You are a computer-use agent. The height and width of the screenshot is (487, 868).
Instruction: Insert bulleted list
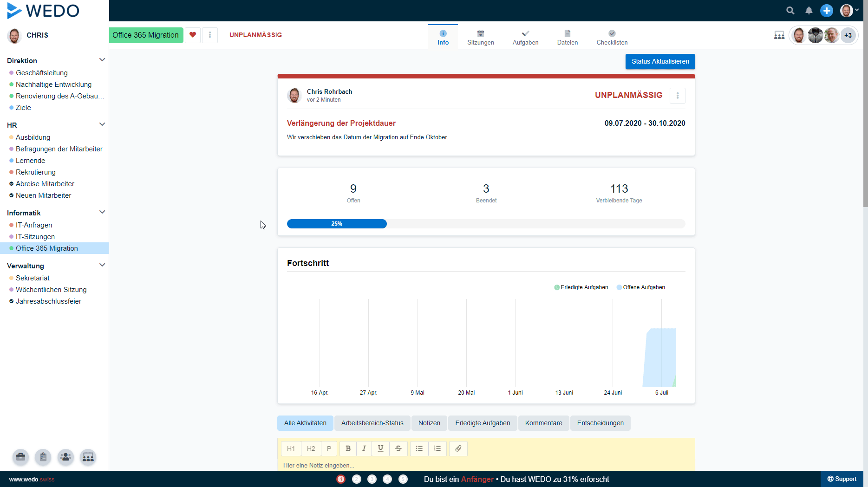(419, 448)
